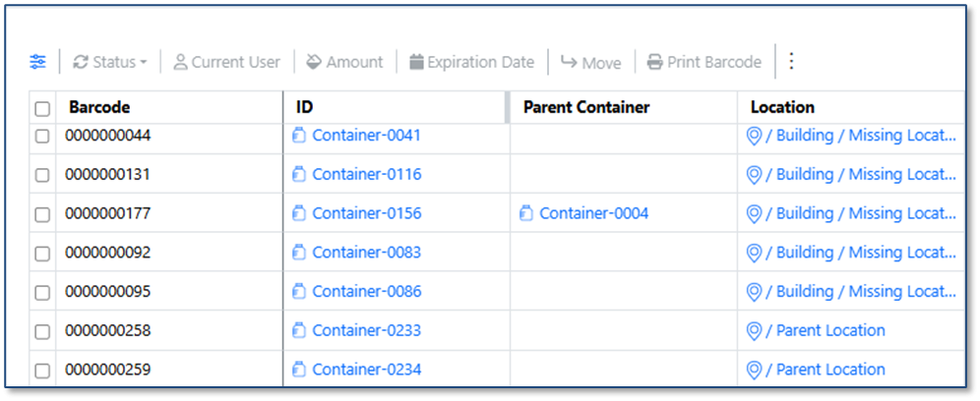Click location pin icon for Container-0233
Image resolution: width=980 pixels, height=401 pixels.
tap(755, 330)
